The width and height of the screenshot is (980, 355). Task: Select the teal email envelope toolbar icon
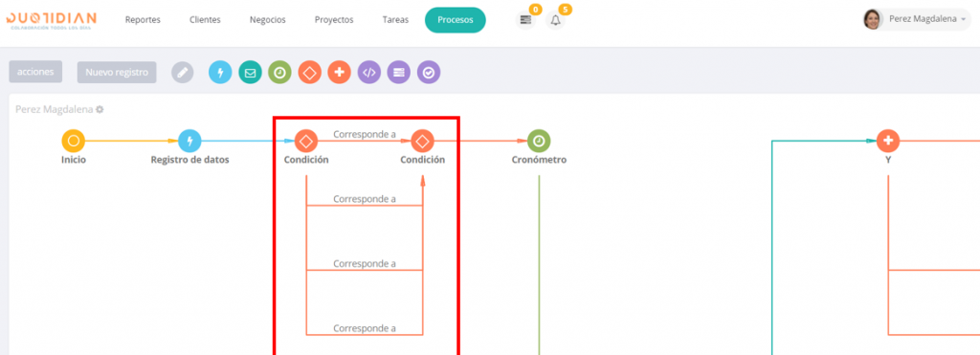click(x=250, y=73)
